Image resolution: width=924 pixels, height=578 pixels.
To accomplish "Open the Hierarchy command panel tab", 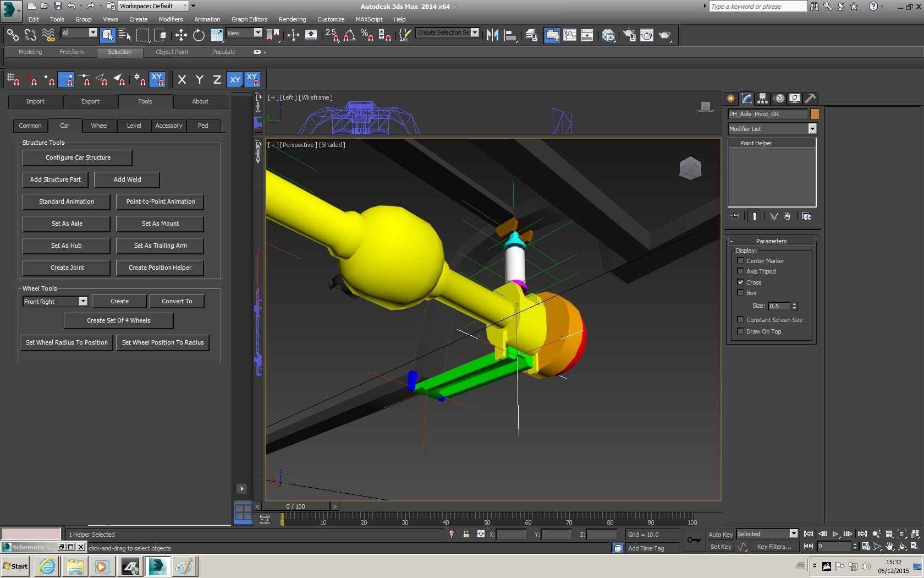I will coord(762,99).
